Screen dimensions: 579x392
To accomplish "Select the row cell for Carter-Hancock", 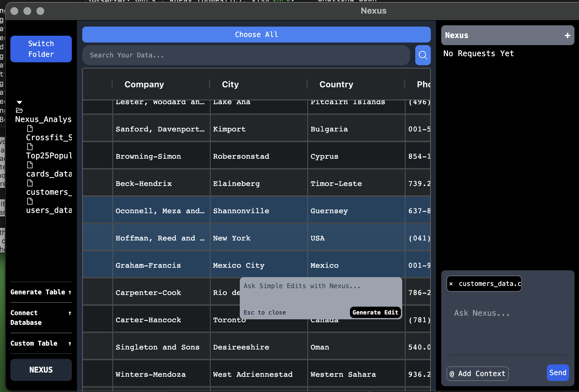I will pyautogui.click(x=98, y=320).
